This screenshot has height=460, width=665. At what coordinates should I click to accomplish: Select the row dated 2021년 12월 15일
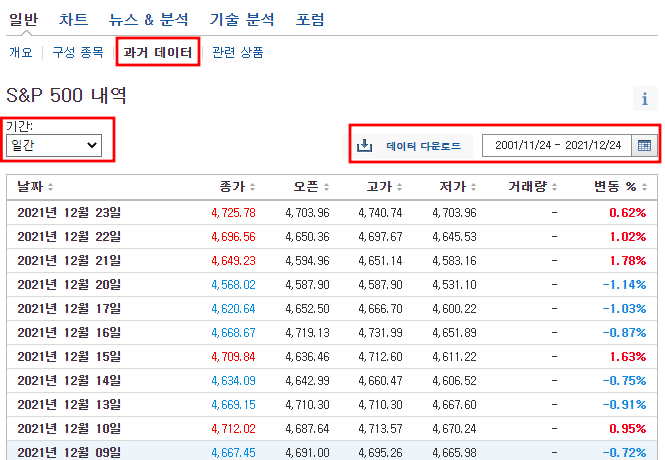coord(332,357)
